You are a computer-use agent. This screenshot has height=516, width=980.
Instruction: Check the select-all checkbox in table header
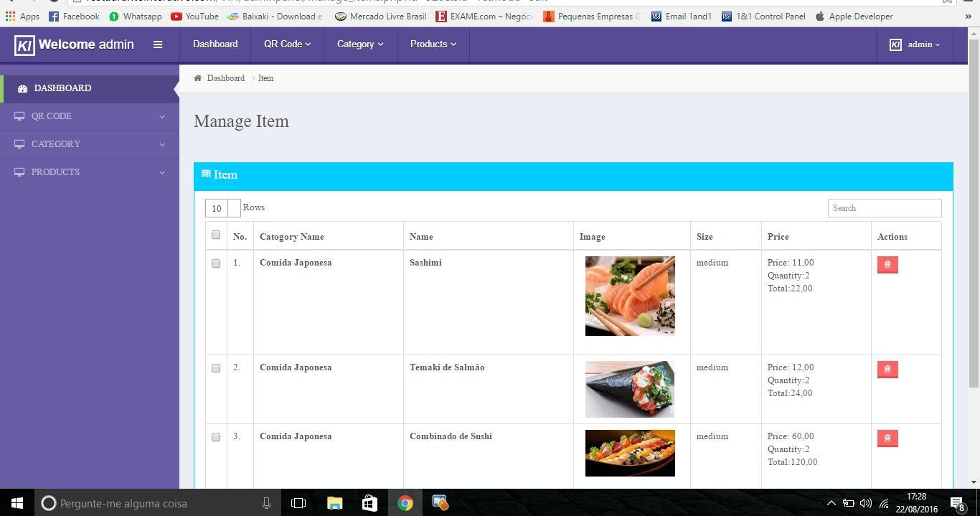click(x=216, y=235)
